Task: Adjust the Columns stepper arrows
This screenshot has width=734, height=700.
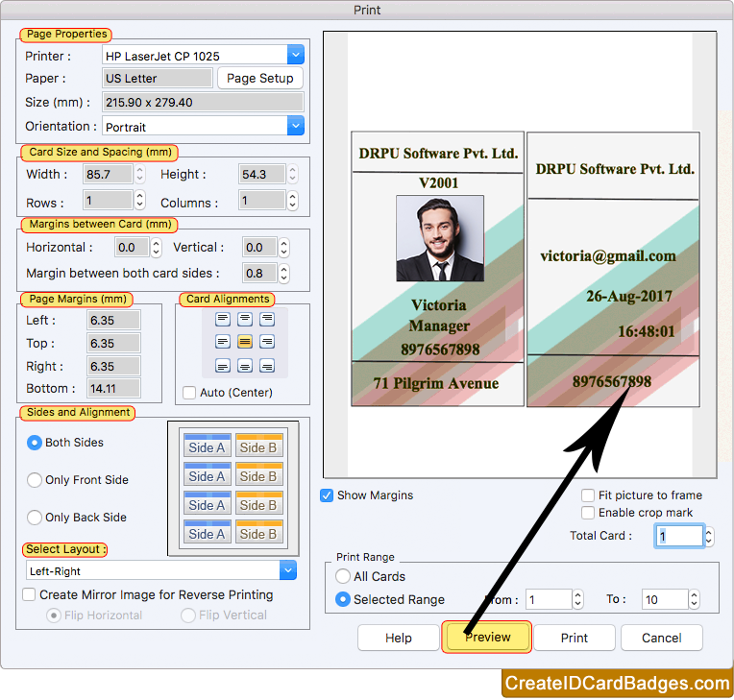Action: [x=293, y=201]
